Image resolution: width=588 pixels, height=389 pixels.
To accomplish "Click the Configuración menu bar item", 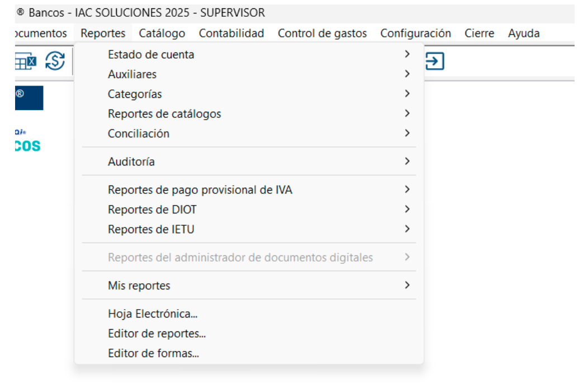I will (415, 34).
